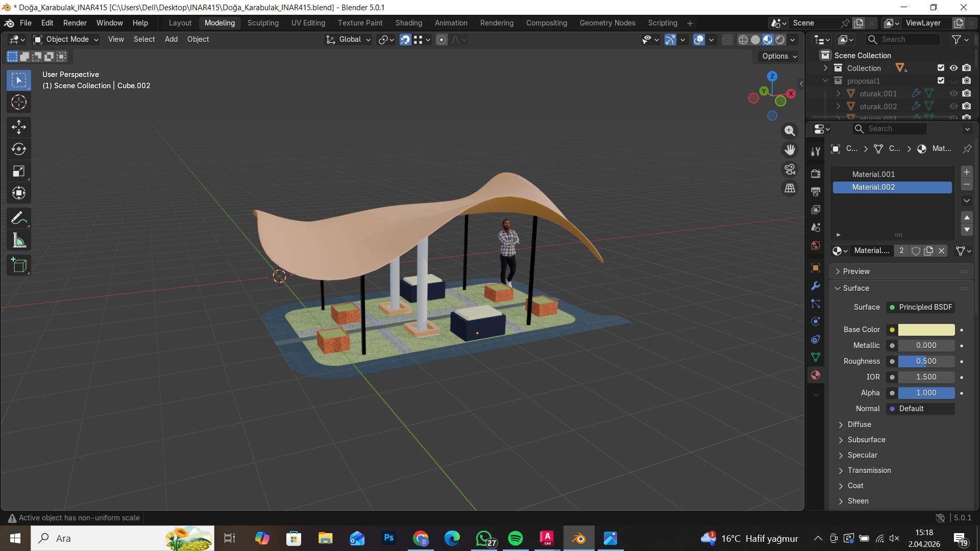Click the viewport Options button
This screenshot has height=551, width=980.
(779, 56)
